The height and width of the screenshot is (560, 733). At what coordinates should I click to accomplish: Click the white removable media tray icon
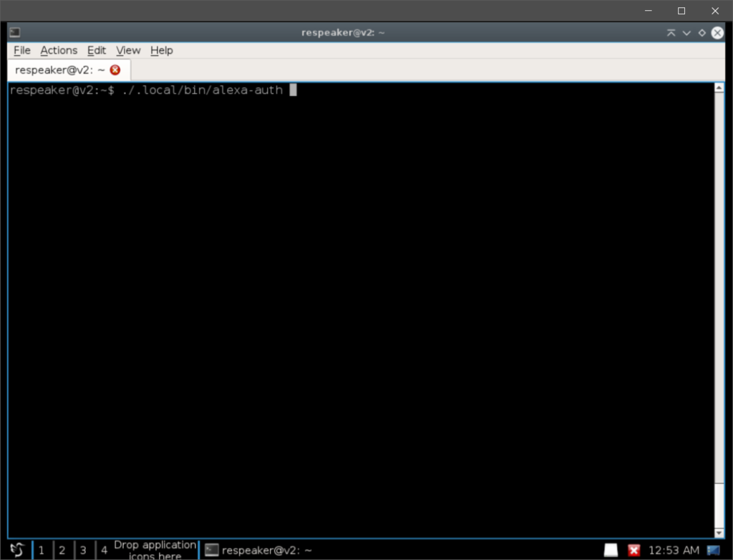[611, 550]
